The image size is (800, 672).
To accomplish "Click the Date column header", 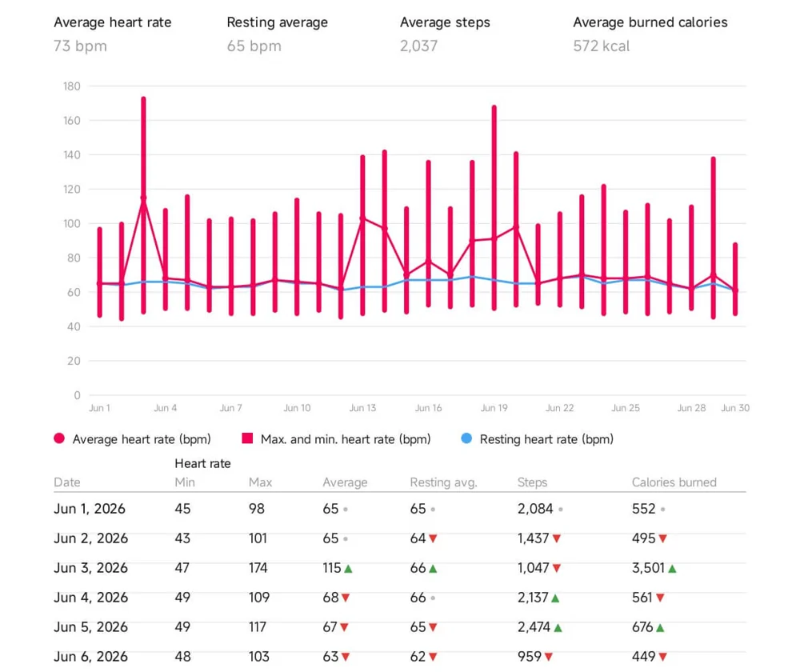I will pos(67,482).
